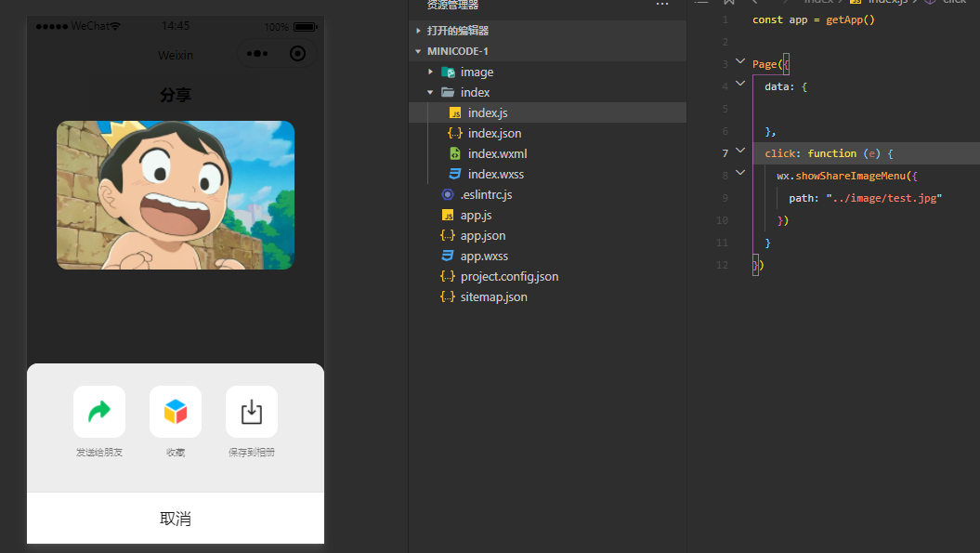The height and width of the screenshot is (553, 980).
Task: Click the battery icon in simulator status bar
Action: [x=306, y=27]
